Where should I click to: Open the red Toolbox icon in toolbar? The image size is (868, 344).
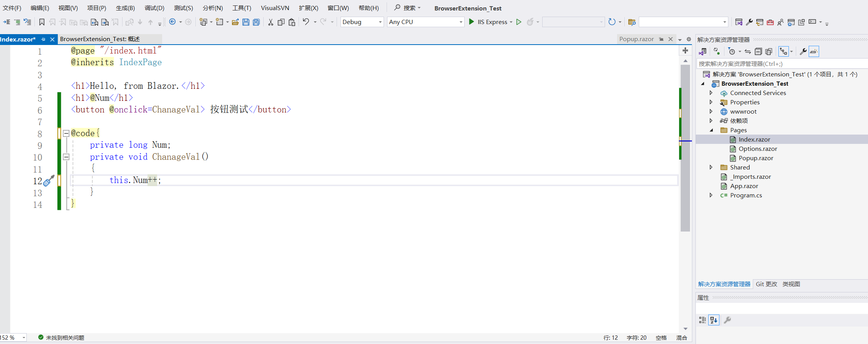click(770, 22)
